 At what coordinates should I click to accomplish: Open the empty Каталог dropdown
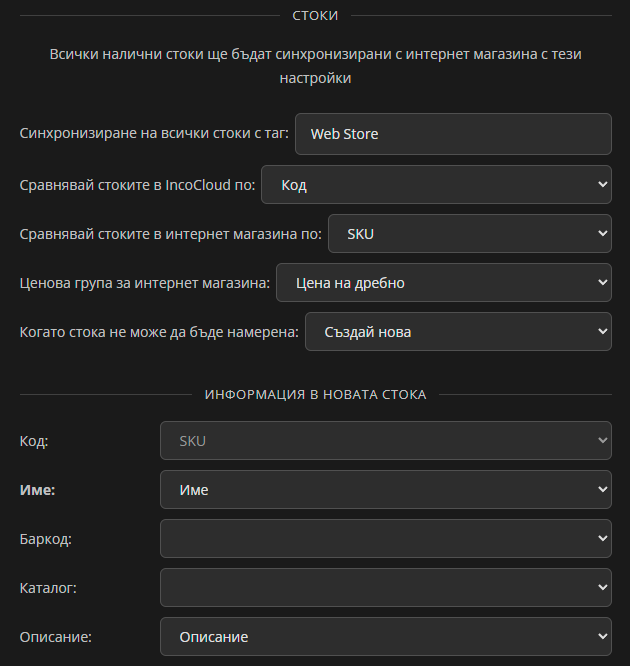click(386, 587)
